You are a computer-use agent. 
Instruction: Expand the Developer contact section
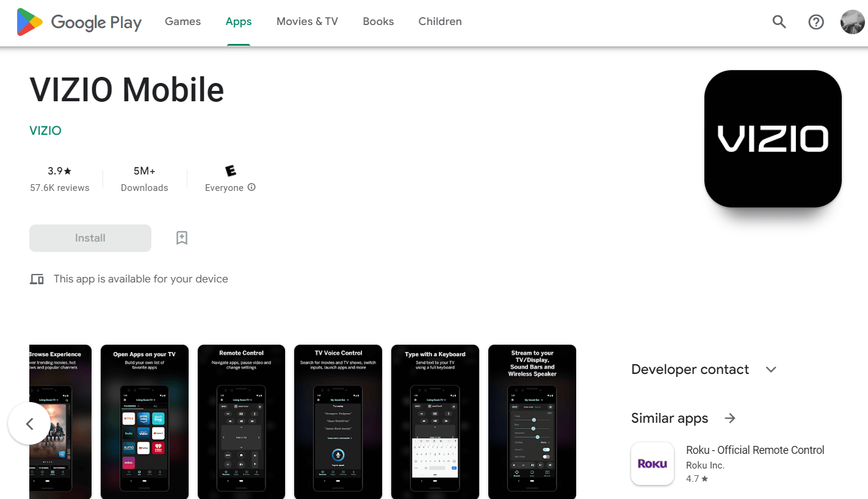[771, 370]
